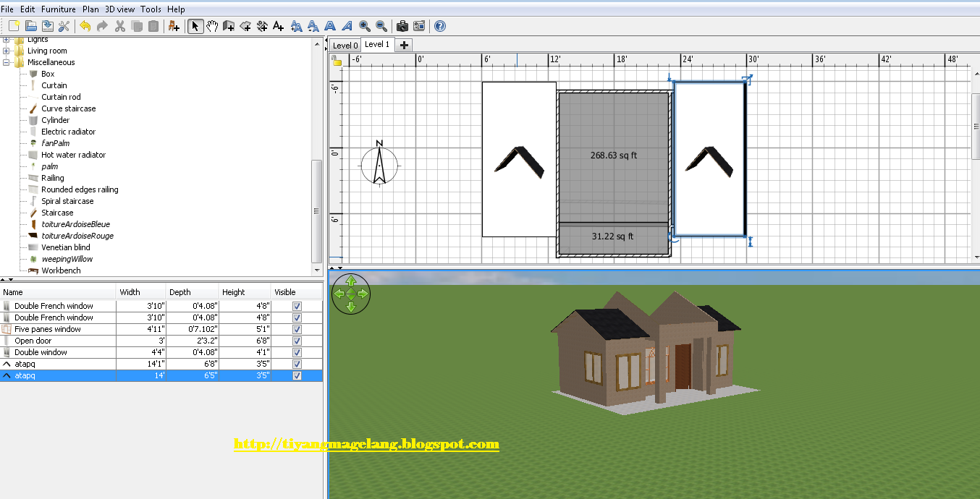The height and width of the screenshot is (499, 980).
Task: Zoom in on the plan
Action: click(365, 26)
